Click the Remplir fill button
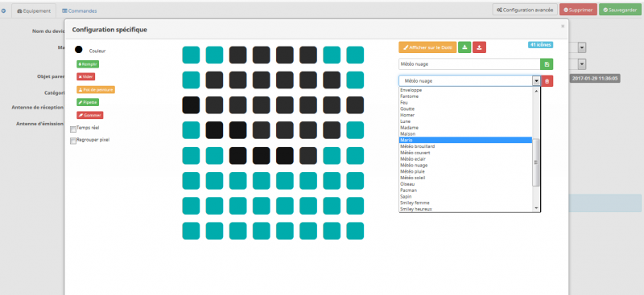Viewport: 644px width, 295px height. pyautogui.click(x=88, y=64)
